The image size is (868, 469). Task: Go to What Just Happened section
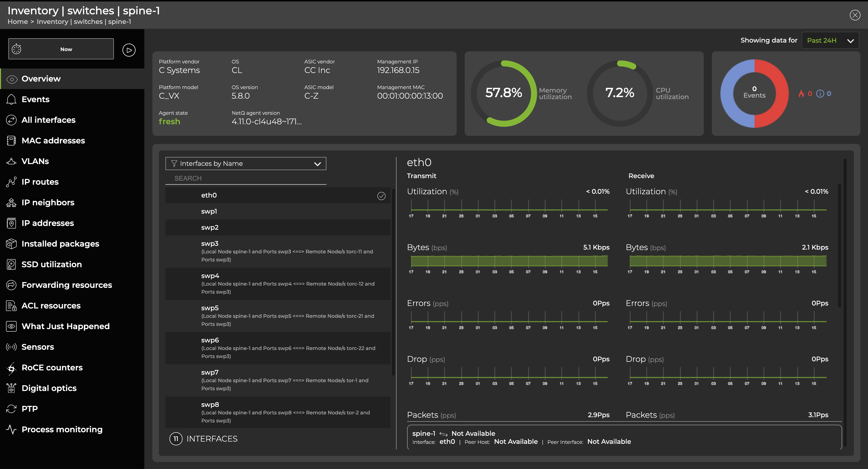(65, 326)
